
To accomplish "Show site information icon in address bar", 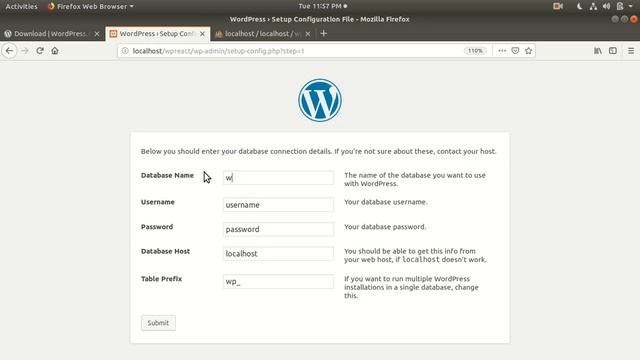I will tap(125, 51).
